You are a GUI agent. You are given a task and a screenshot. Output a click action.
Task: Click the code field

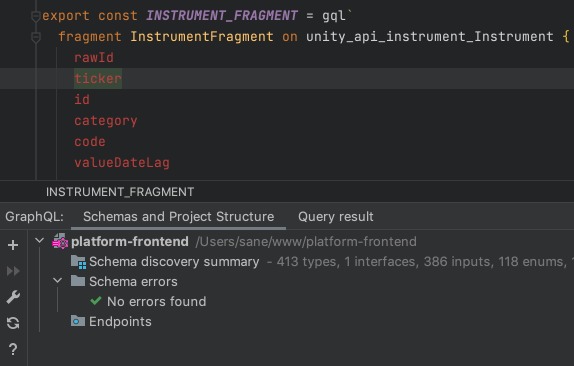(x=90, y=142)
